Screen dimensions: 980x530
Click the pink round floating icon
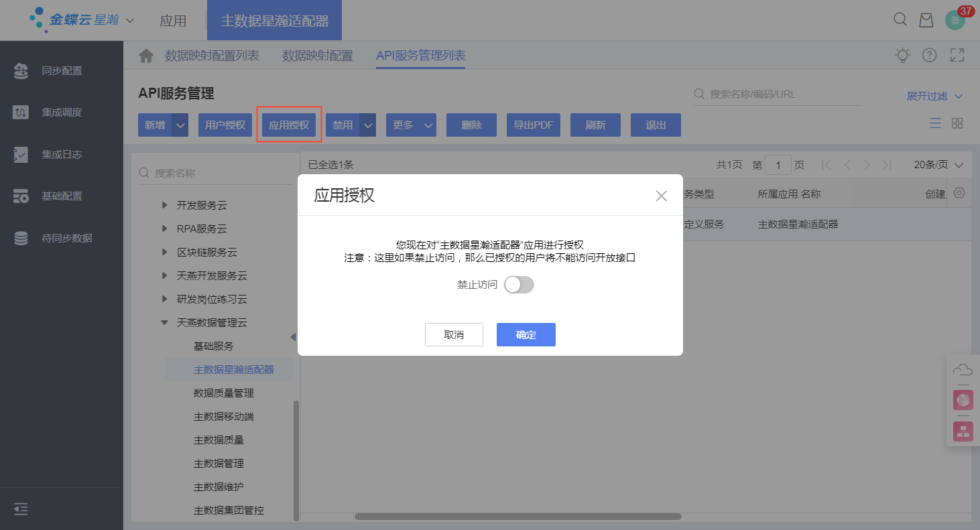click(x=963, y=400)
